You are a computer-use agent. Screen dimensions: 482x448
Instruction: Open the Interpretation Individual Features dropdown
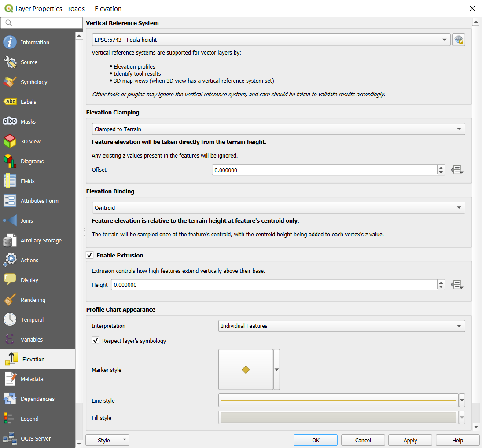click(x=342, y=326)
